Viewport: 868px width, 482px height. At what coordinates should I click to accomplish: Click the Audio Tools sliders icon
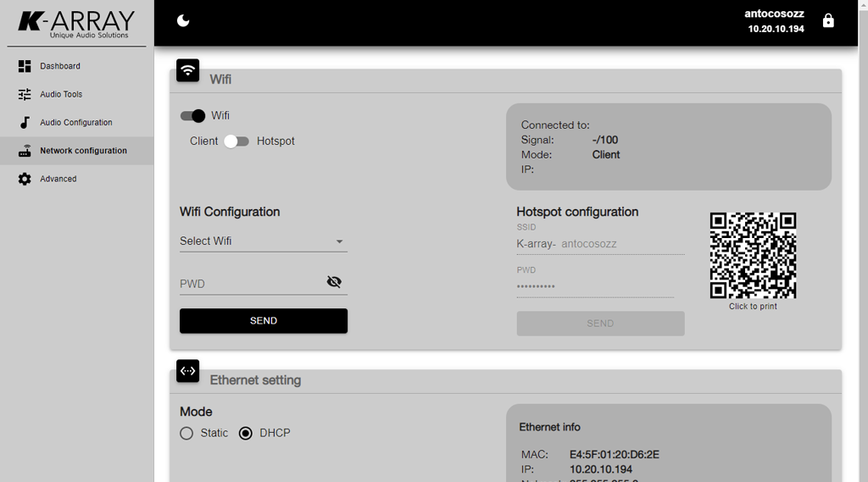click(25, 94)
